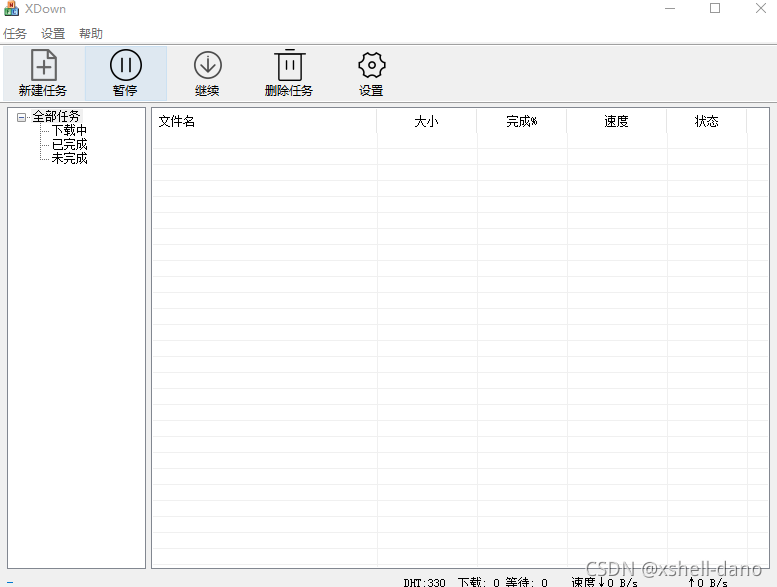Minimize the XDown window

tap(670, 8)
